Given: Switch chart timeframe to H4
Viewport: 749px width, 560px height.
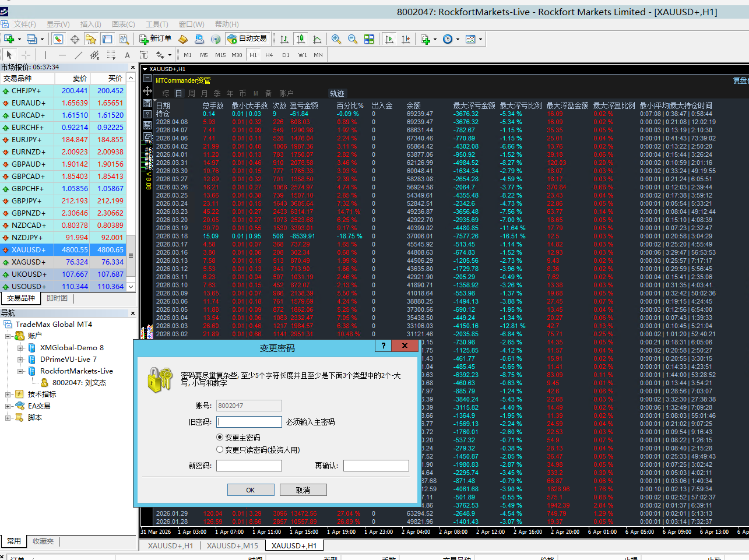Looking at the screenshot, I should [x=269, y=55].
